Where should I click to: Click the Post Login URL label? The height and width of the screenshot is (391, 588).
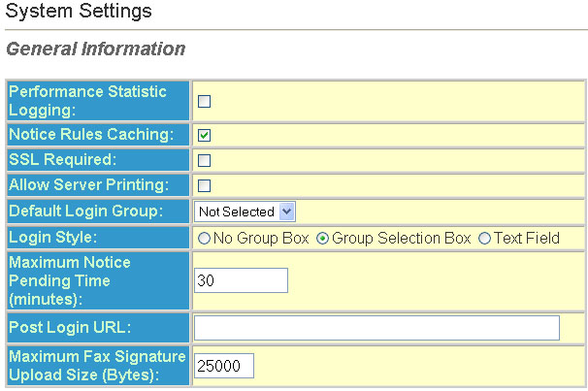(x=70, y=327)
